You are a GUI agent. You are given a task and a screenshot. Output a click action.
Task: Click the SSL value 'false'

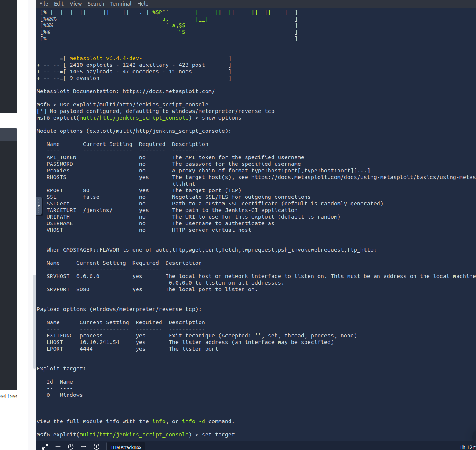pos(91,197)
